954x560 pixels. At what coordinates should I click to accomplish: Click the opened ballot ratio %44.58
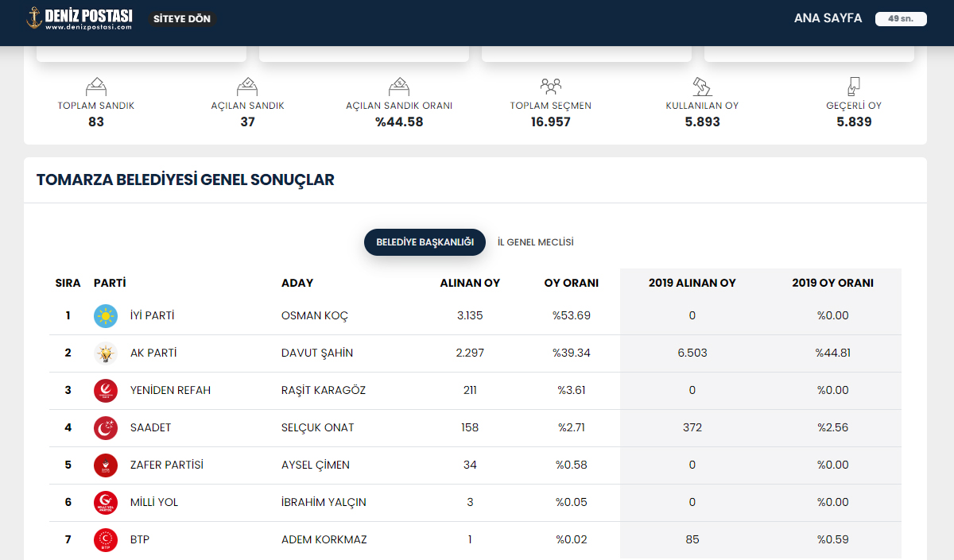click(x=399, y=122)
